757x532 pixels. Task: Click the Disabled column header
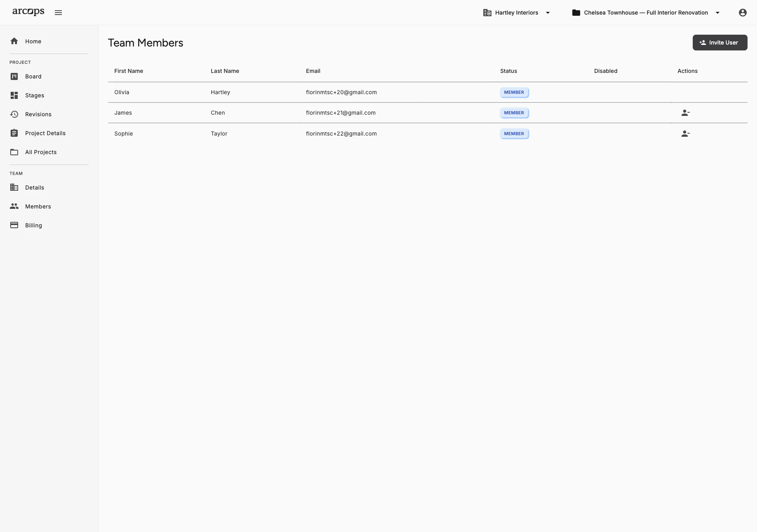pyautogui.click(x=606, y=71)
